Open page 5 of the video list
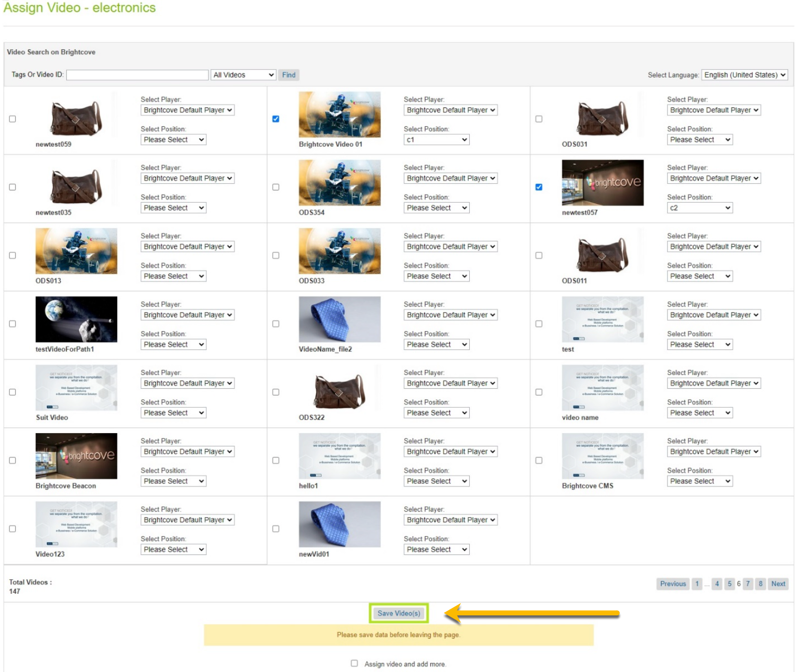 point(729,583)
